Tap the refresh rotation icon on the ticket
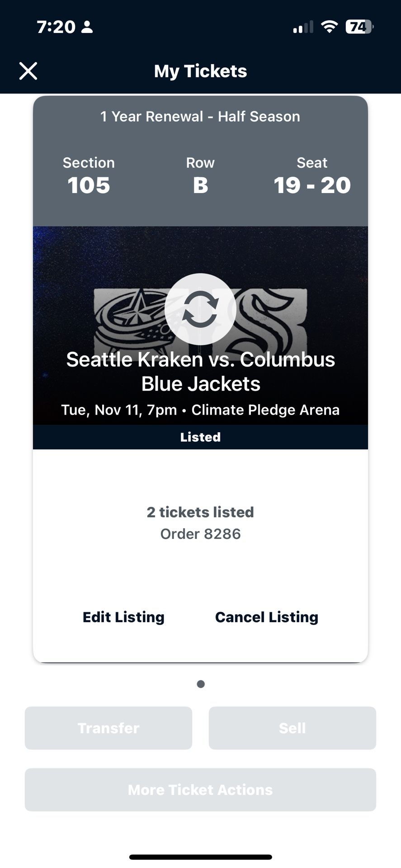 (200, 309)
